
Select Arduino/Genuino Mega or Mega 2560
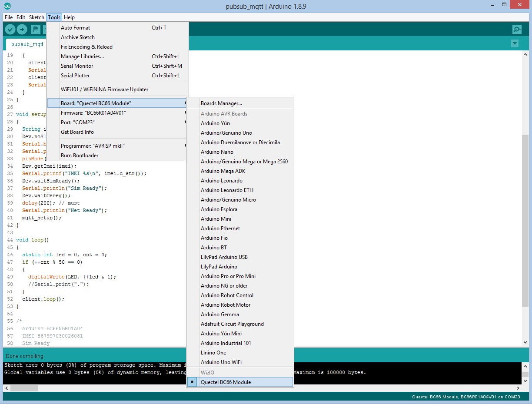(x=240, y=161)
